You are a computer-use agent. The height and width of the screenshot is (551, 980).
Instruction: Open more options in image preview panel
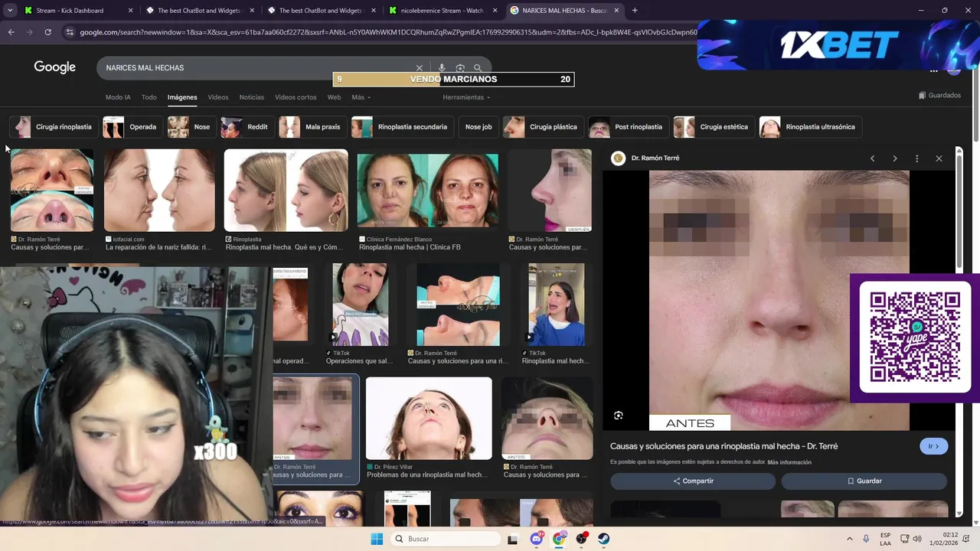[916, 158]
